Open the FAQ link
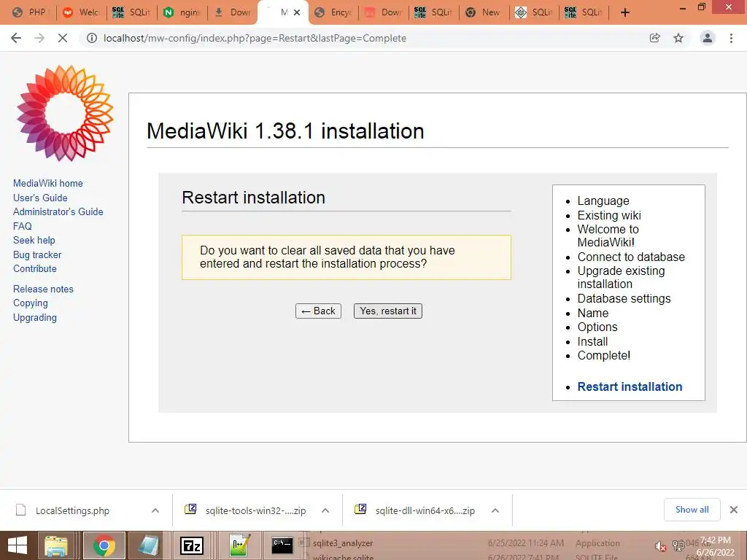Screen dimensions: 747x560 [x=23, y=226]
